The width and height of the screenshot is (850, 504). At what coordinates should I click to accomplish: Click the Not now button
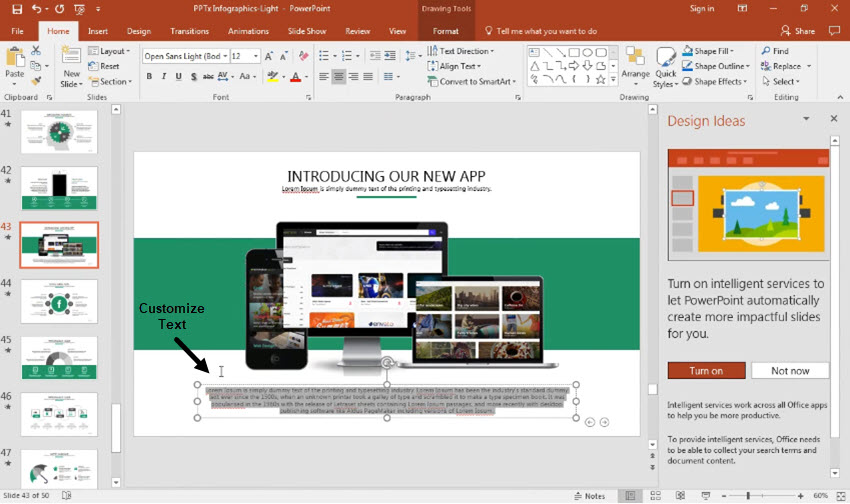pyautogui.click(x=790, y=371)
